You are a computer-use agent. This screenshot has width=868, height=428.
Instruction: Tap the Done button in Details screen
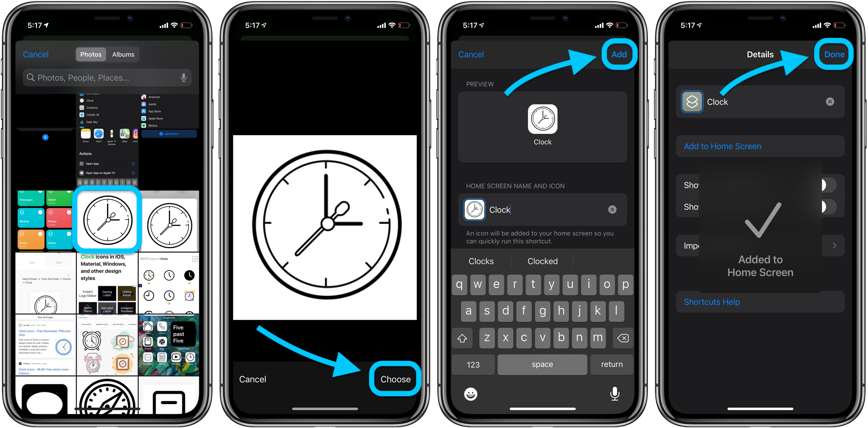[836, 54]
